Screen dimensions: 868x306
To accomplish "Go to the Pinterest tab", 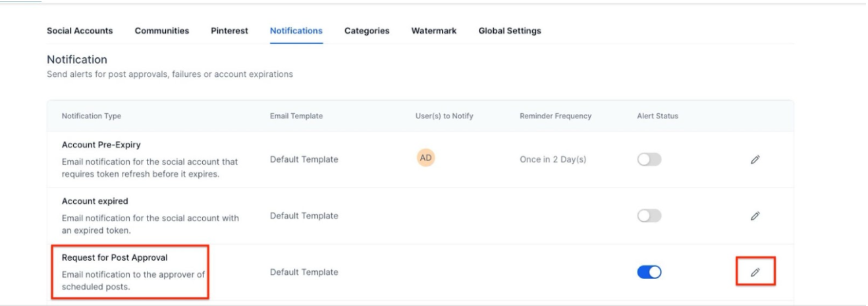I will tap(229, 31).
